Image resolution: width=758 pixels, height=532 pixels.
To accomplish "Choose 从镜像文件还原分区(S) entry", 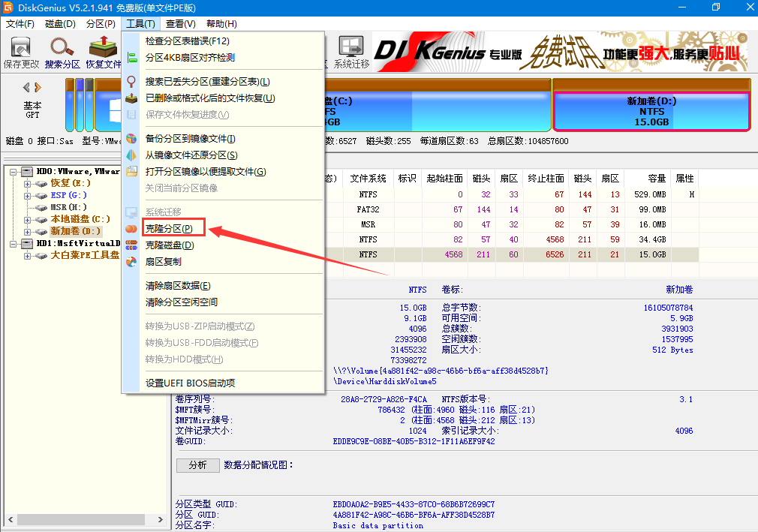I will (191, 155).
